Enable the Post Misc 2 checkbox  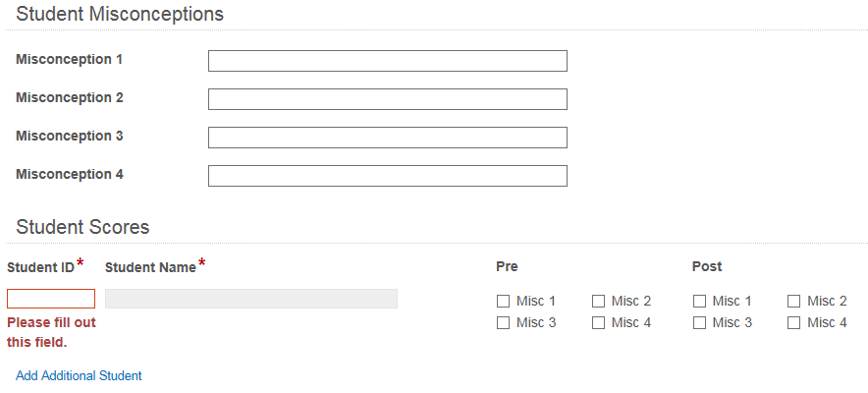click(794, 302)
